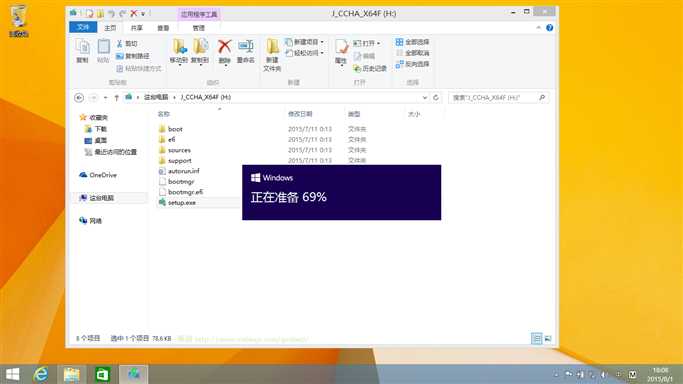Click the Name (名称) column header
Screen dimensions: 683x384
(164, 114)
